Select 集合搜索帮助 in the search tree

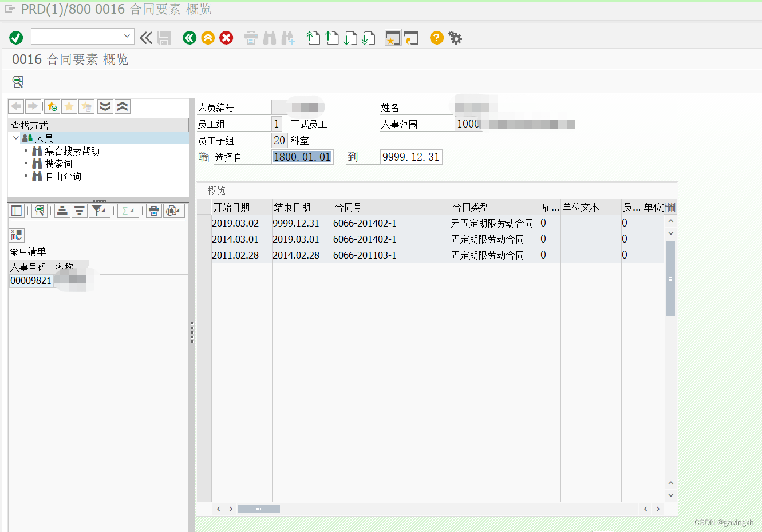(72, 151)
